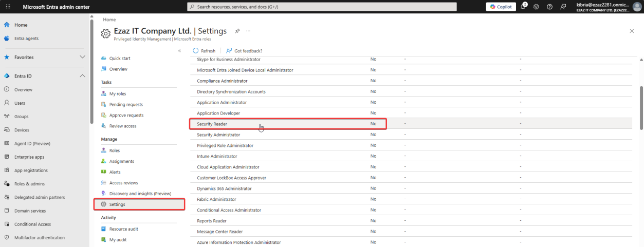
Task: Select the Compliance Administrator role
Action: tap(411, 81)
